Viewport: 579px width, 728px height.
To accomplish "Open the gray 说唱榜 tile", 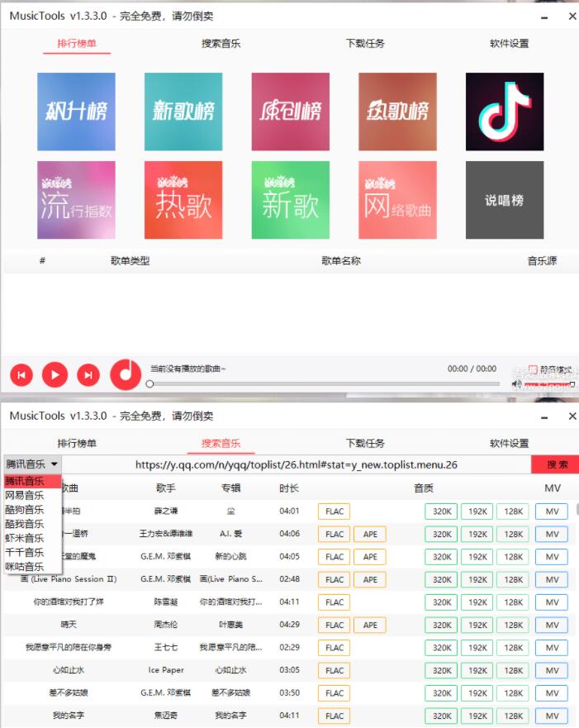I will click(x=505, y=200).
